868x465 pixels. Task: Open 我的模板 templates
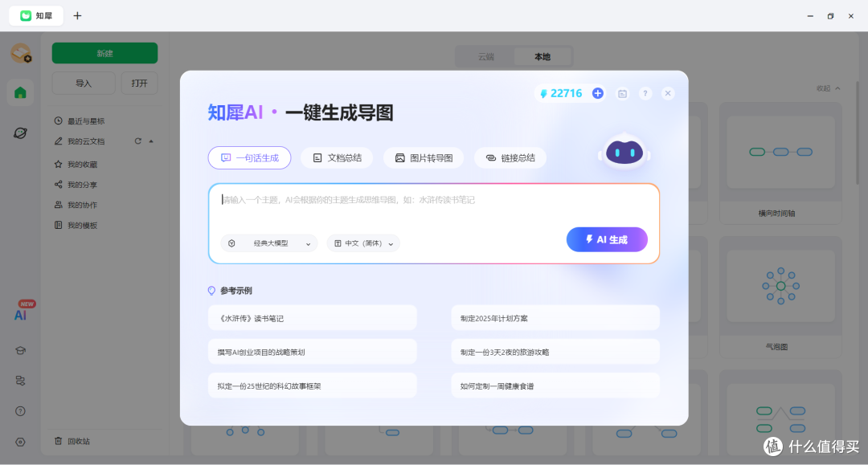[x=76, y=225]
